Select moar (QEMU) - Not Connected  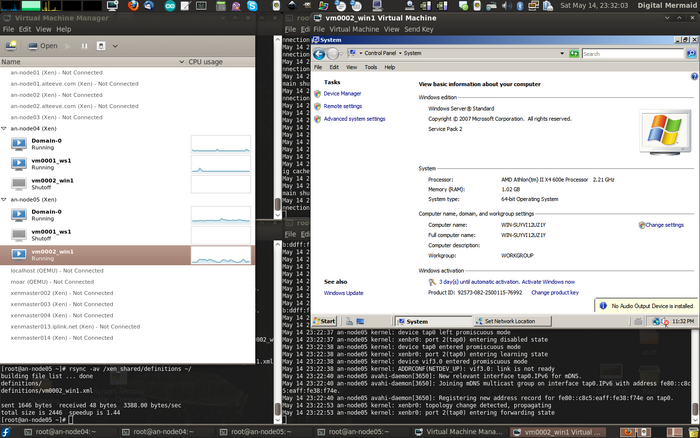(x=52, y=282)
